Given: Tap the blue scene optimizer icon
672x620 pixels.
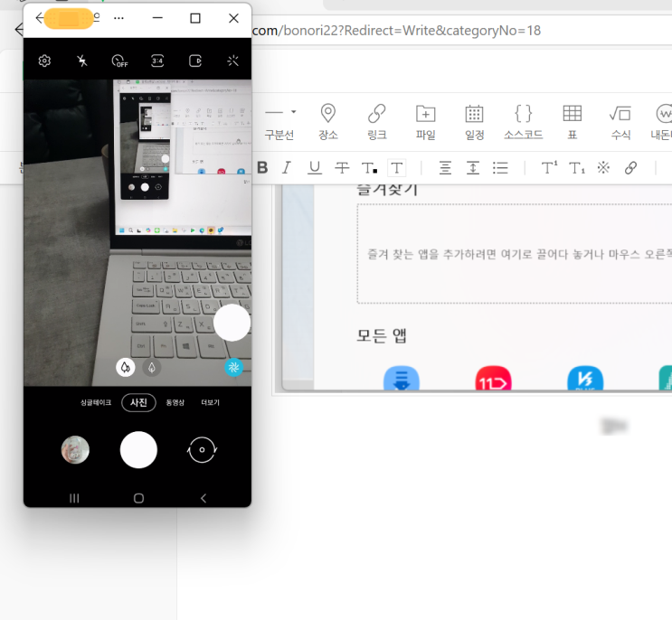Looking at the screenshot, I should [x=233, y=367].
